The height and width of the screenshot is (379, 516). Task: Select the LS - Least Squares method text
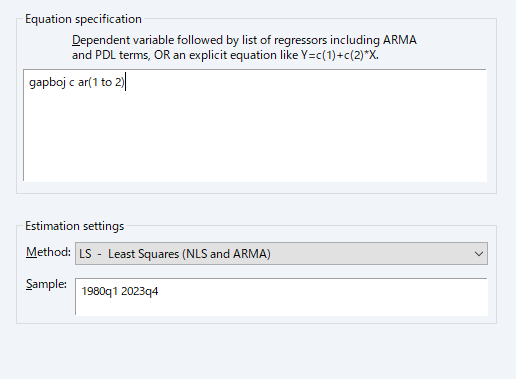[x=175, y=254]
